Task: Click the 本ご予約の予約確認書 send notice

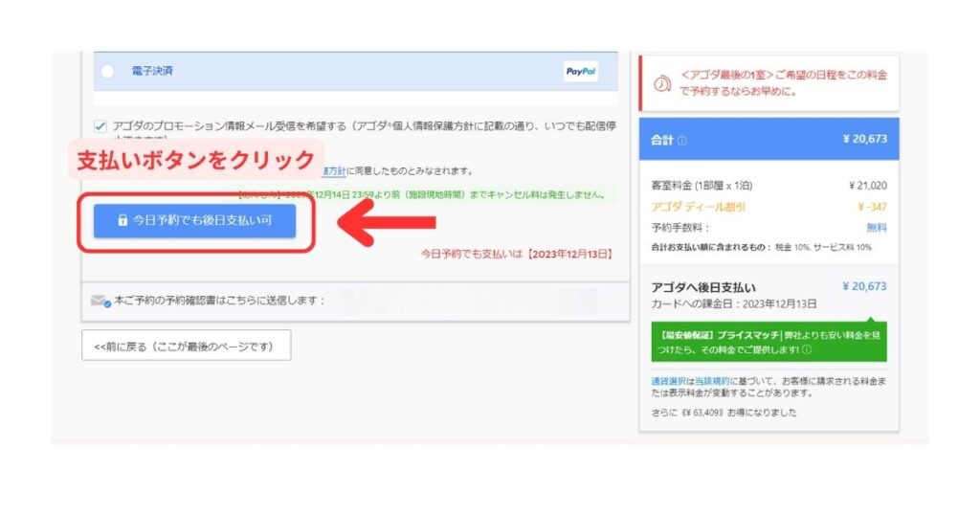Action: 219,301
